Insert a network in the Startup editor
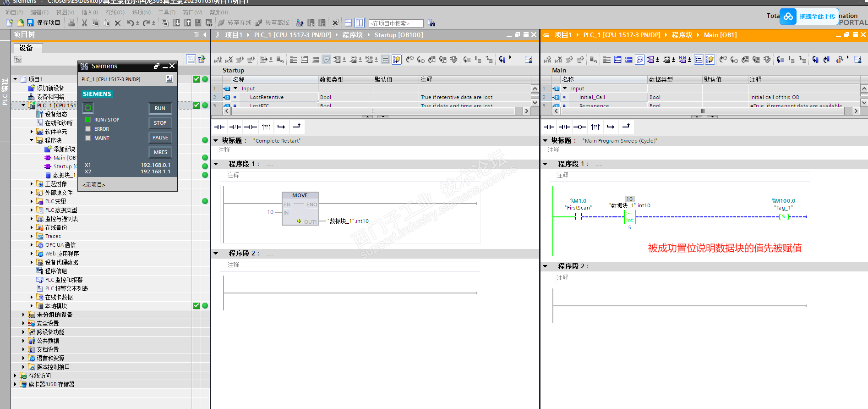This screenshot has height=409, width=868. pos(218,60)
